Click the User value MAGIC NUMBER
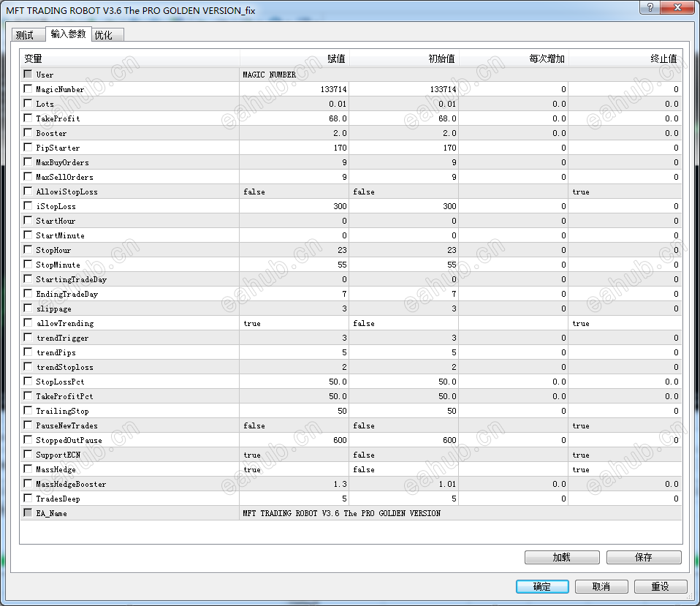 point(269,75)
